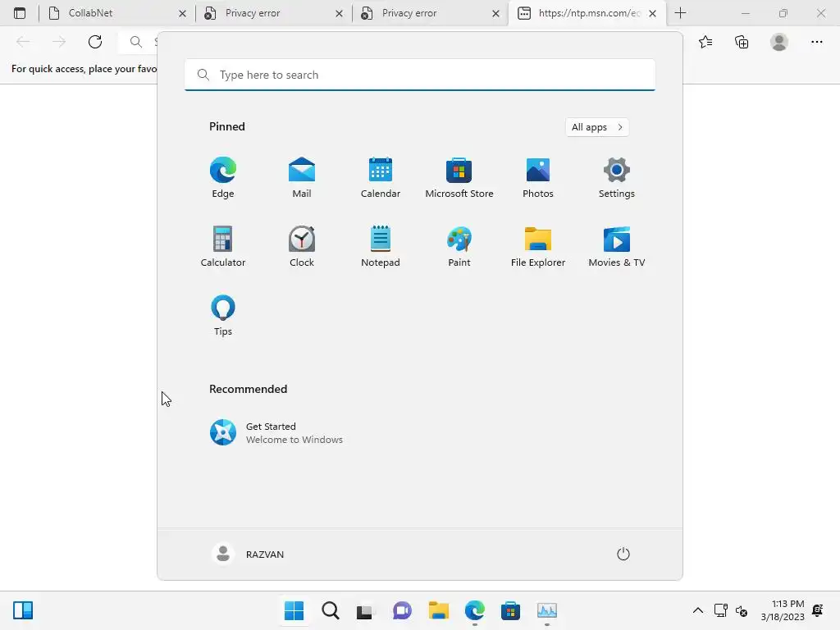Switch to the first Privacy error tab
The height and width of the screenshot is (630, 840).
[x=273, y=13]
